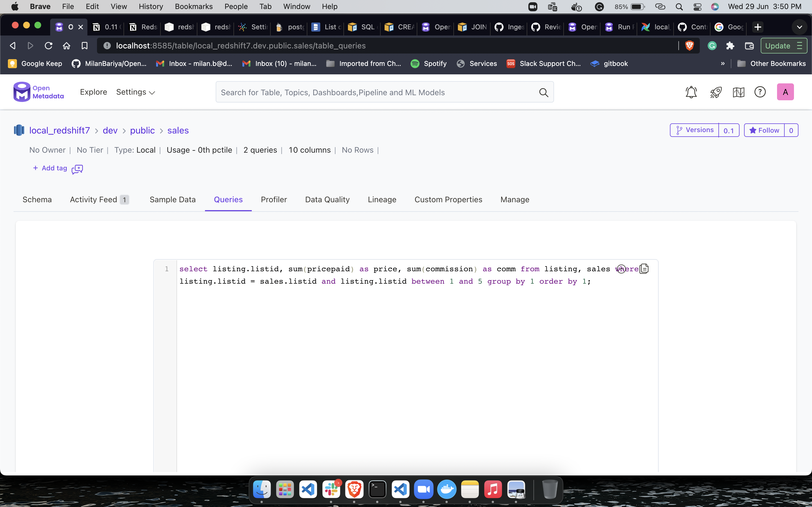Viewport: 812px width, 507px height.
Task: Open the notifications bell icon
Action: [x=691, y=92]
